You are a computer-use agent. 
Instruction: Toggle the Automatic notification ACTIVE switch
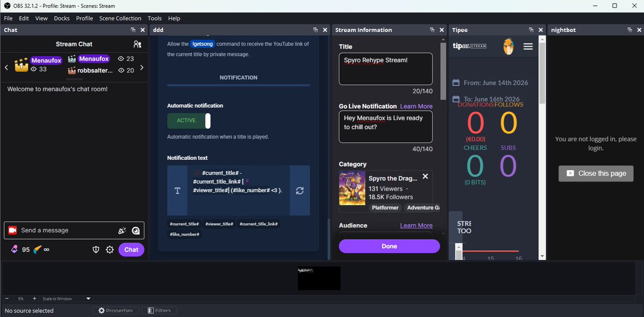[x=189, y=121]
